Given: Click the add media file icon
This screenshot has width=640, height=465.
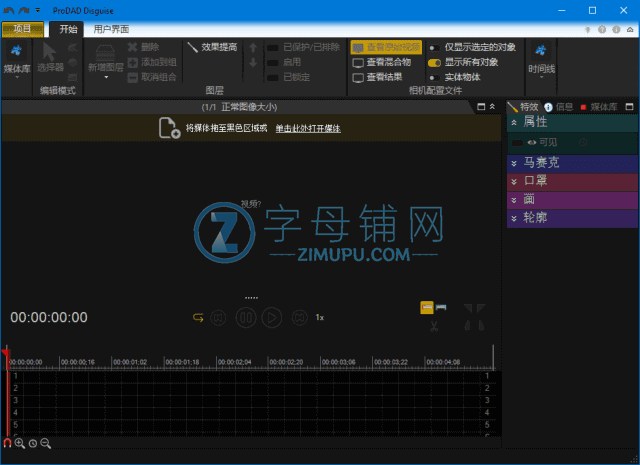Looking at the screenshot, I should pos(169,128).
